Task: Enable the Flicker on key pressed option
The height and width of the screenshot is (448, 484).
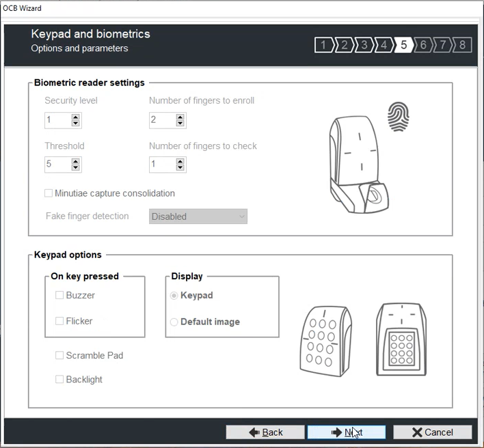Action: (59, 321)
